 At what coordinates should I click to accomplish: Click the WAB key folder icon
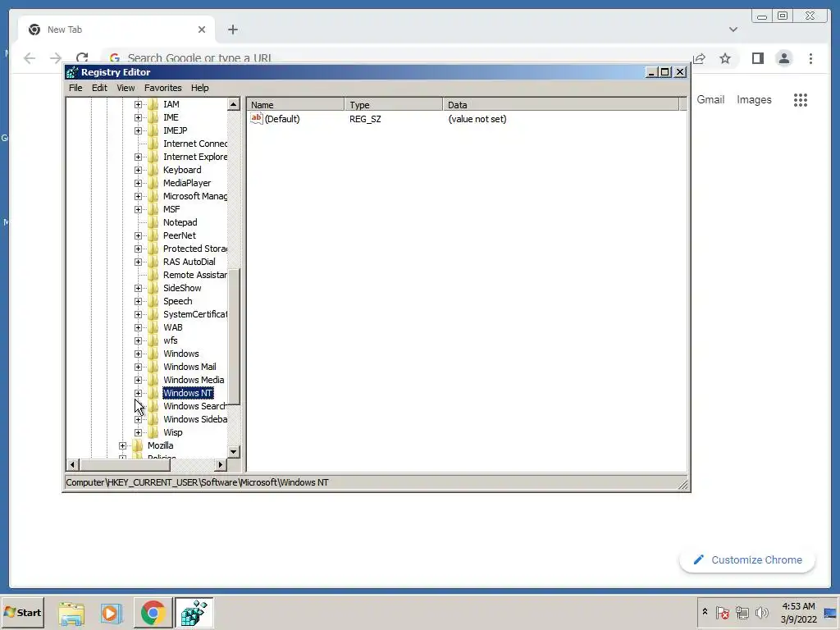tap(153, 327)
